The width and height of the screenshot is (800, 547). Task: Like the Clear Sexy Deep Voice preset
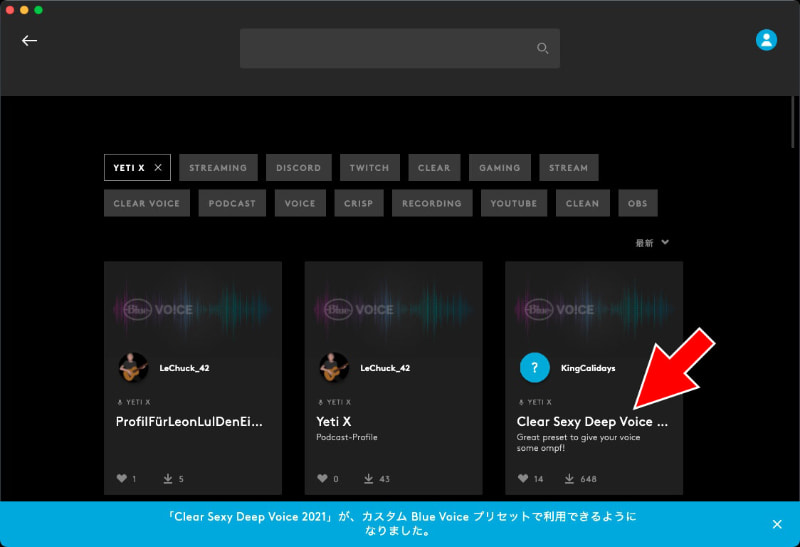tap(523, 478)
